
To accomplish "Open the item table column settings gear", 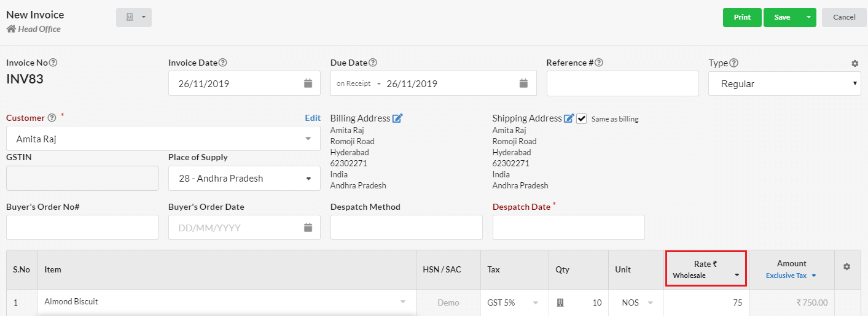I will 846,267.
